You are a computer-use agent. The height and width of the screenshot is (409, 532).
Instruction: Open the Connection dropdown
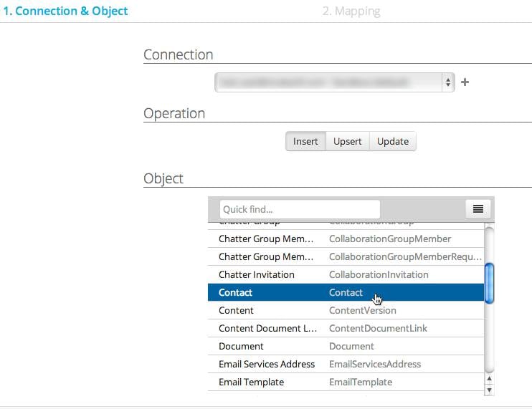(x=334, y=82)
